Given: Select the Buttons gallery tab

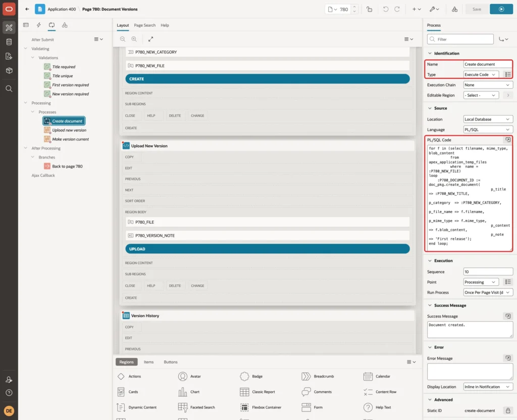Looking at the screenshot, I should pos(171,362).
